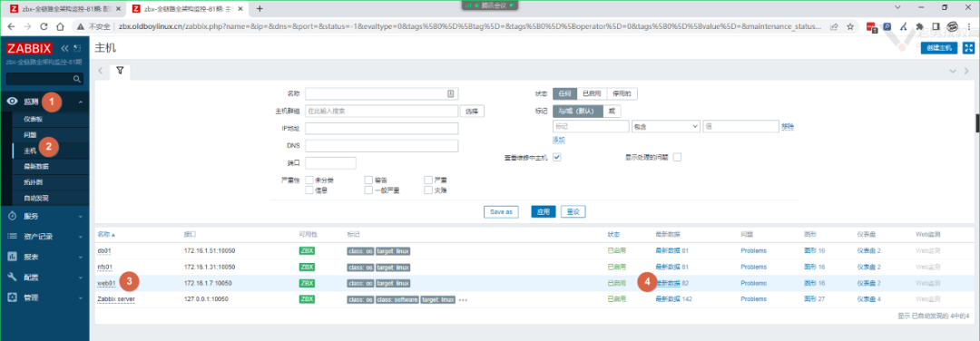Open the browser profile avatar
980x341 pixels.
click(x=953, y=27)
